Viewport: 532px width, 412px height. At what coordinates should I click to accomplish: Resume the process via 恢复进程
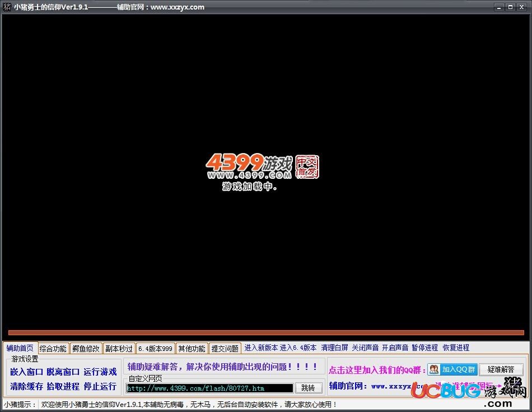(x=456, y=348)
